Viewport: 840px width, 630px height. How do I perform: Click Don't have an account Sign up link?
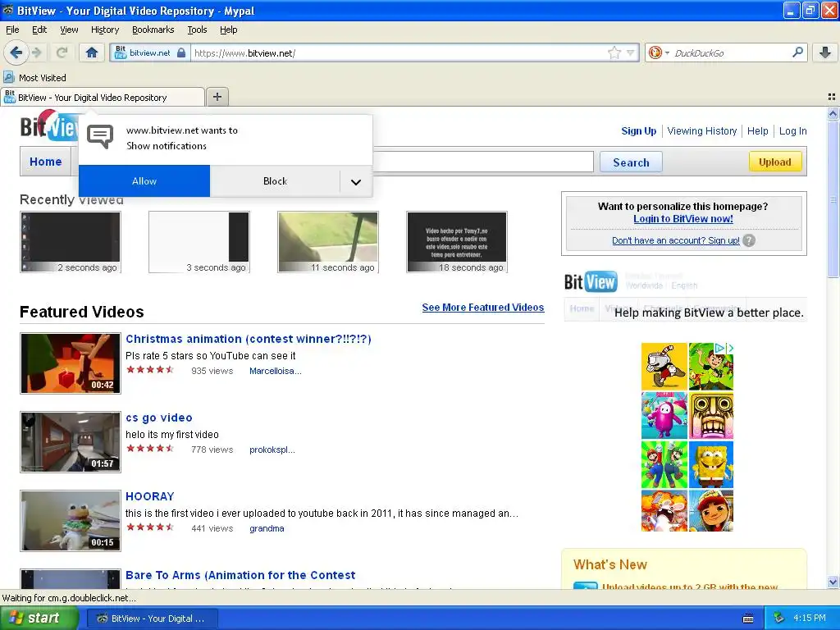[x=676, y=240]
